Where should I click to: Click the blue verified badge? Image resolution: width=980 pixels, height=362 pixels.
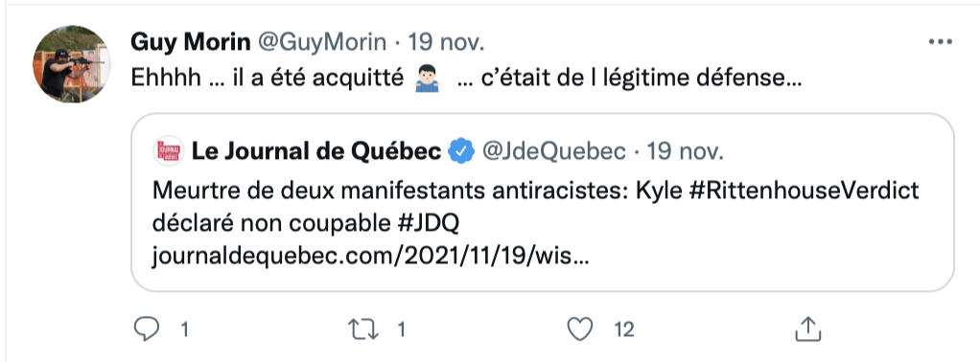coord(461,151)
